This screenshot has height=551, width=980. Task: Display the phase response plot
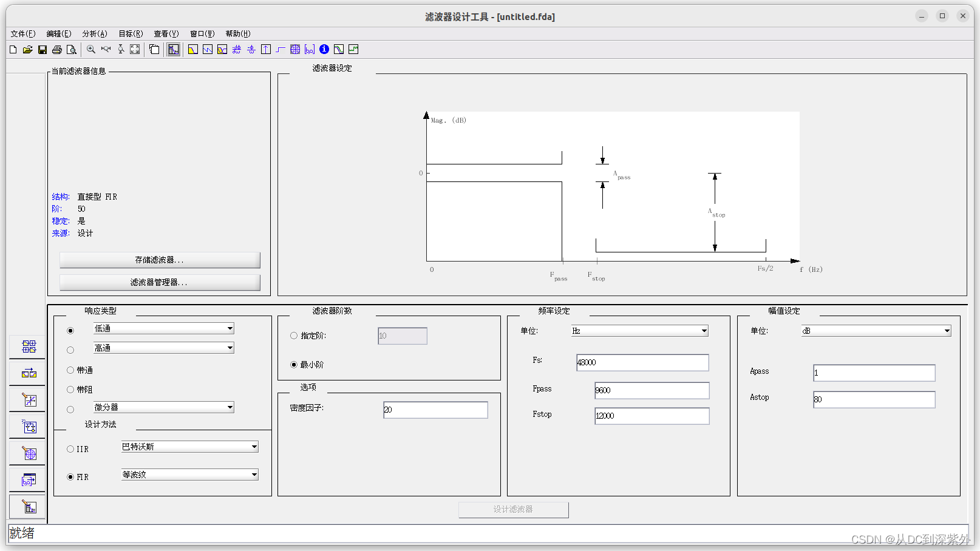click(207, 49)
